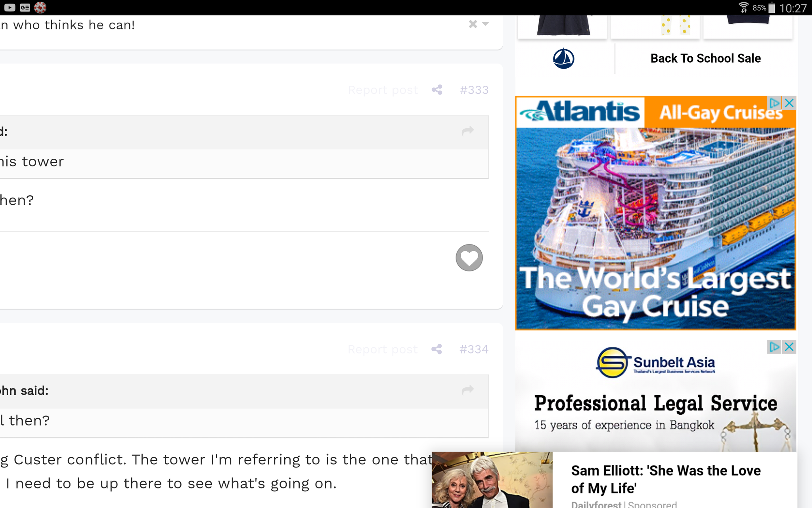Image resolution: width=812 pixels, height=508 pixels.
Task: Open permalink #333
Action: pyautogui.click(x=474, y=89)
